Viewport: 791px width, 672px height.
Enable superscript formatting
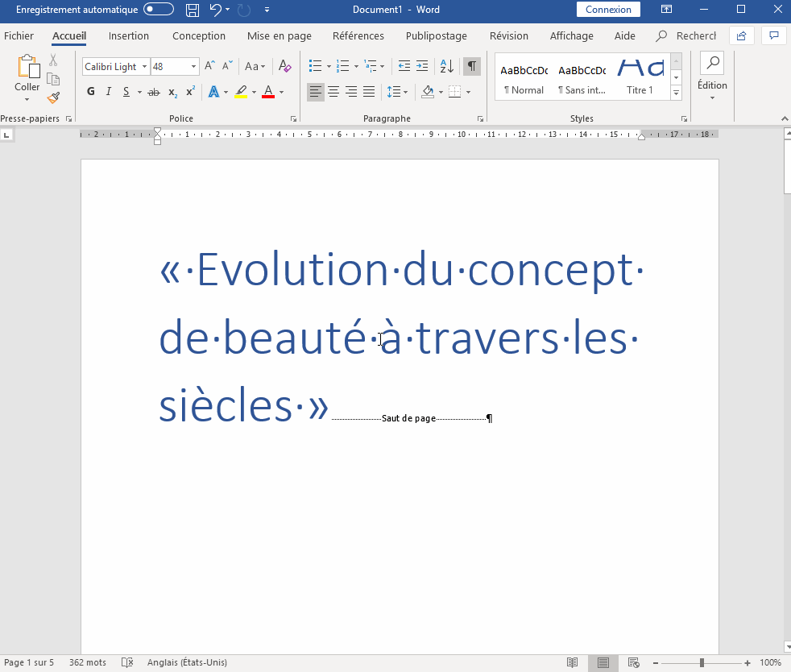(188, 91)
